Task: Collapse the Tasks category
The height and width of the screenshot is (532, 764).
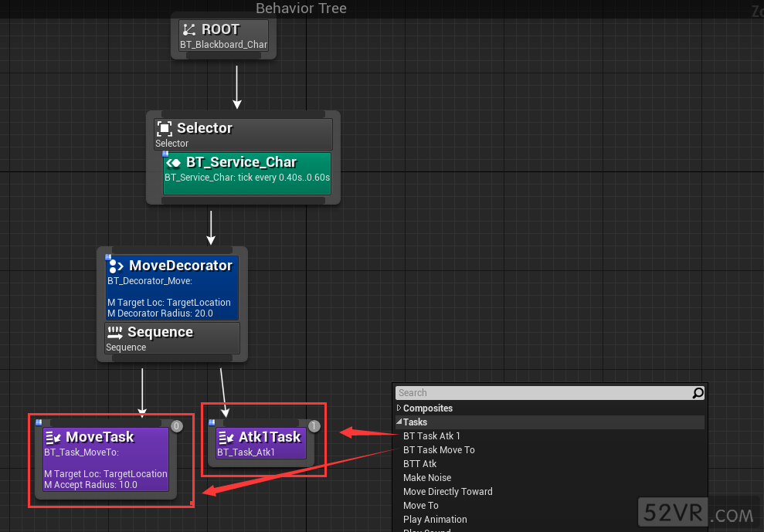Action: pyautogui.click(x=399, y=422)
